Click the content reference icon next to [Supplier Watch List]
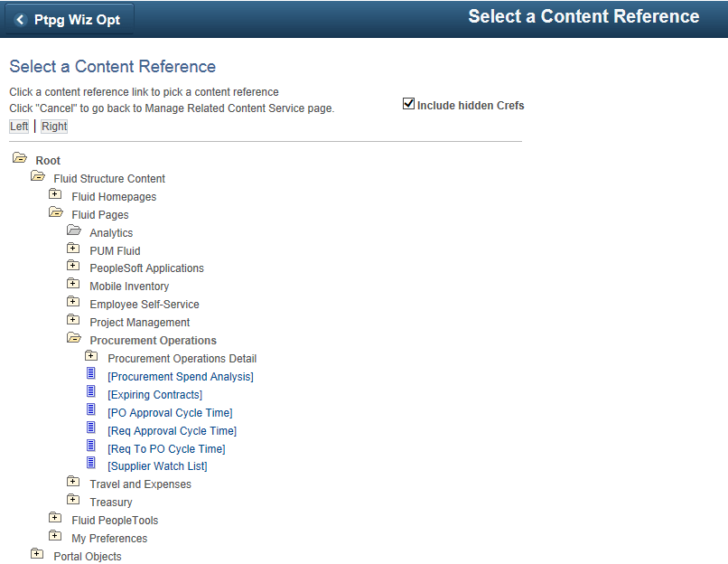This screenshot has width=728, height=564. pyautogui.click(x=91, y=463)
